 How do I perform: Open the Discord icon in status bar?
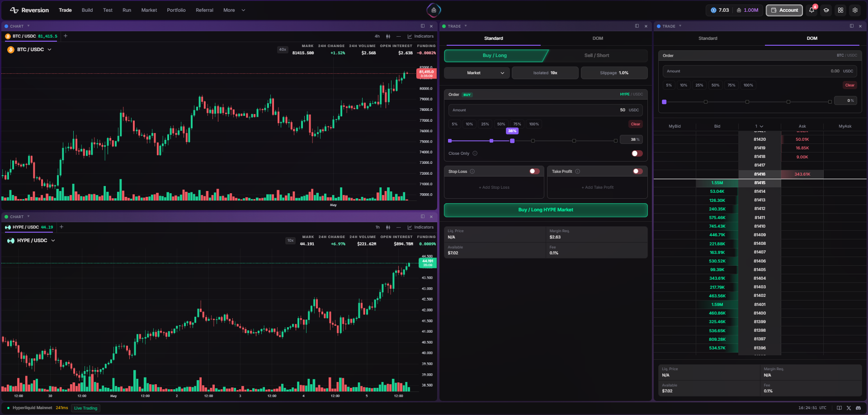point(858,408)
